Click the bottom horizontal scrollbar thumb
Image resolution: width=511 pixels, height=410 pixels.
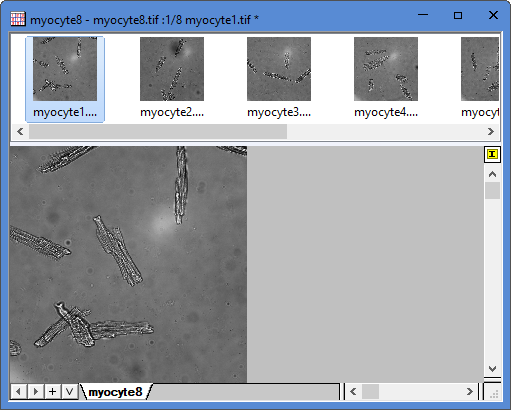[370, 391]
